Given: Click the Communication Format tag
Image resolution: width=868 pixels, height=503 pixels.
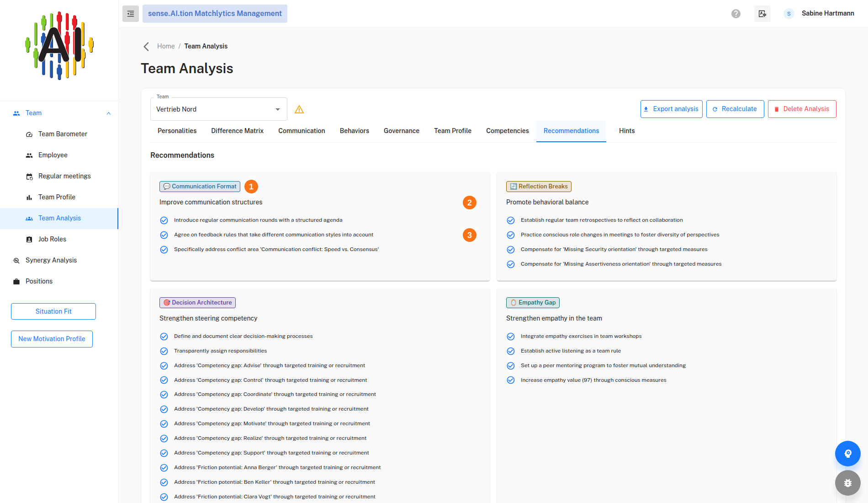Looking at the screenshot, I should tap(200, 187).
